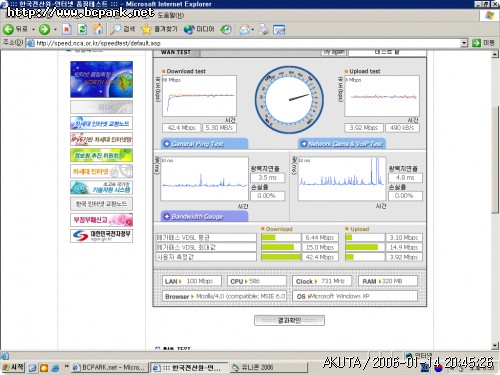Go to the home page via house icon

(x=98, y=29)
